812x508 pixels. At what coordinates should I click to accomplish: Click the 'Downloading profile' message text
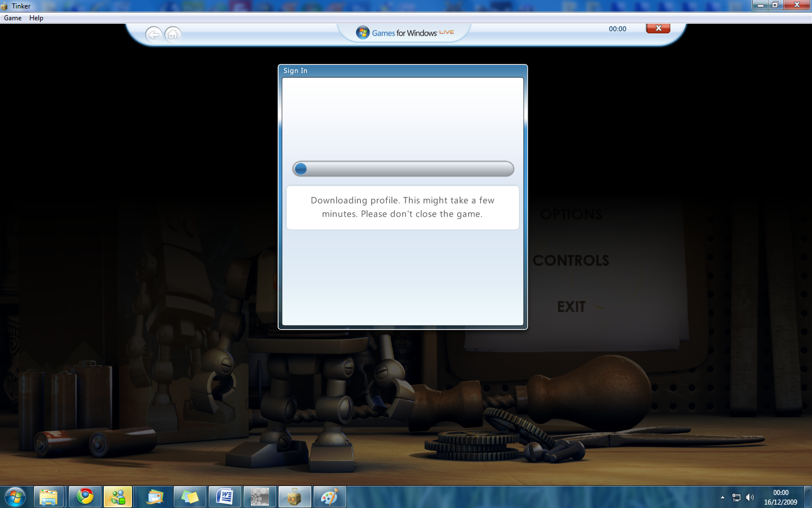(x=403, y=207)
